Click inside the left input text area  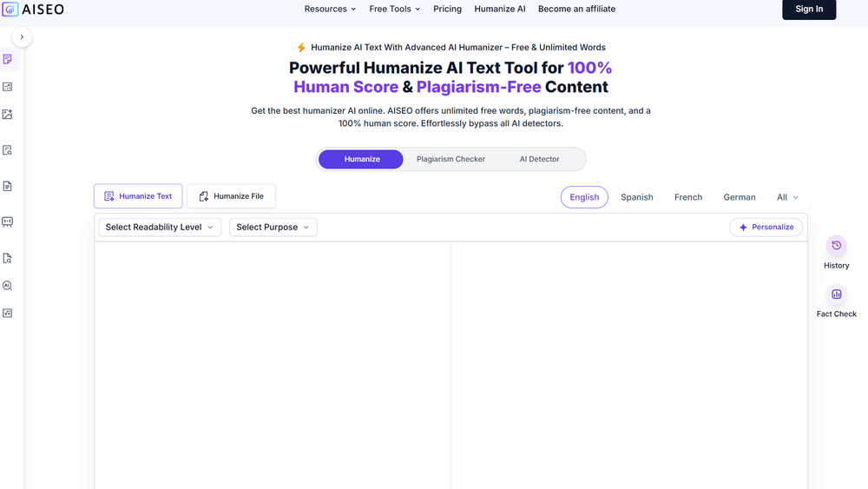pos(273,366)
